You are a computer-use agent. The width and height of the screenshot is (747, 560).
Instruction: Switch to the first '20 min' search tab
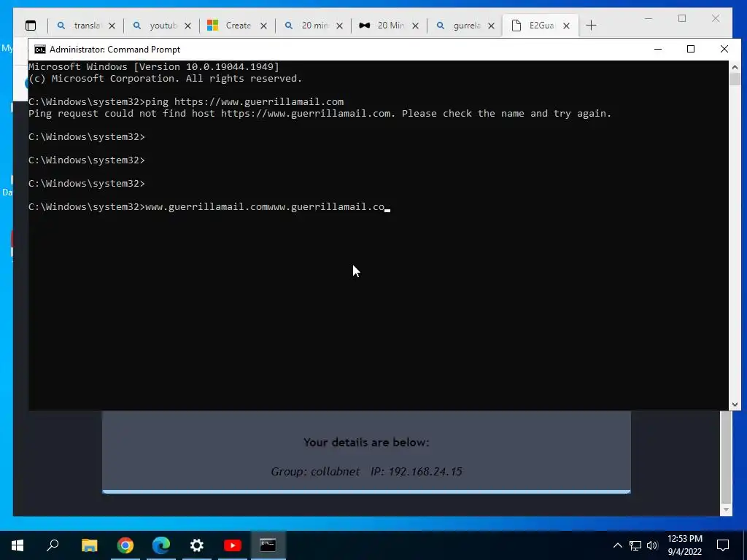(x=314, y=26)
